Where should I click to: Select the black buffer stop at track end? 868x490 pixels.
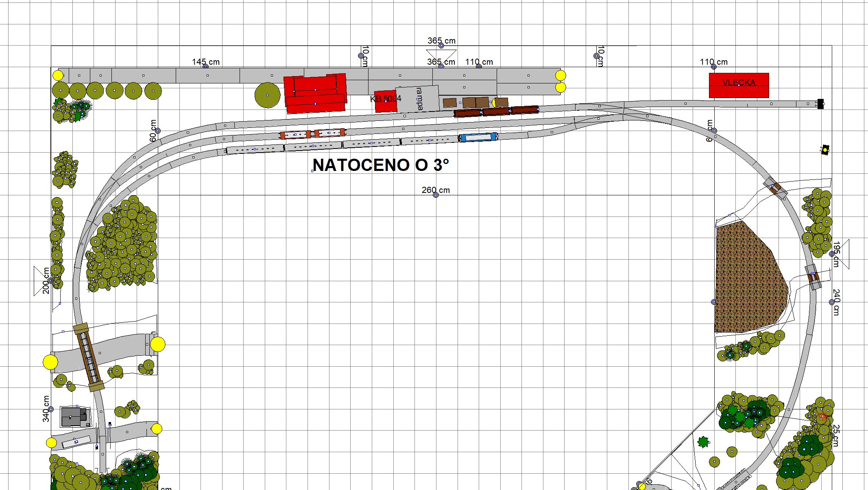[x=820, y=104]
